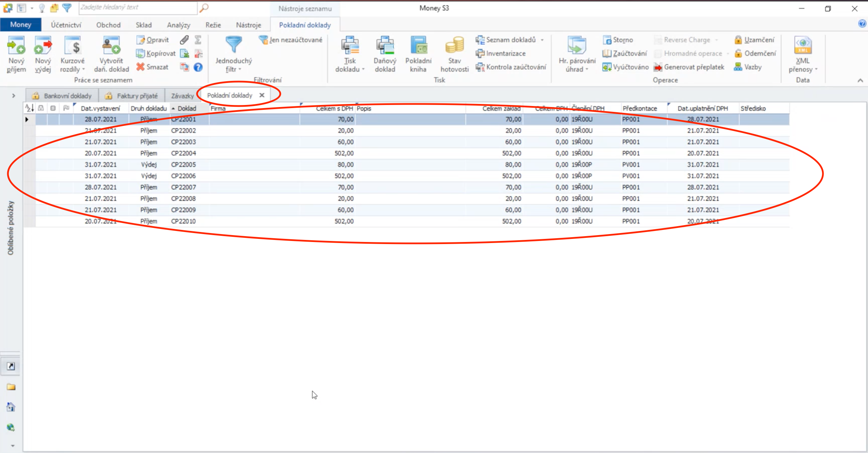Click the paperclip attachment icon
This screenshot has height=453, width=868.
coord(184,40)
